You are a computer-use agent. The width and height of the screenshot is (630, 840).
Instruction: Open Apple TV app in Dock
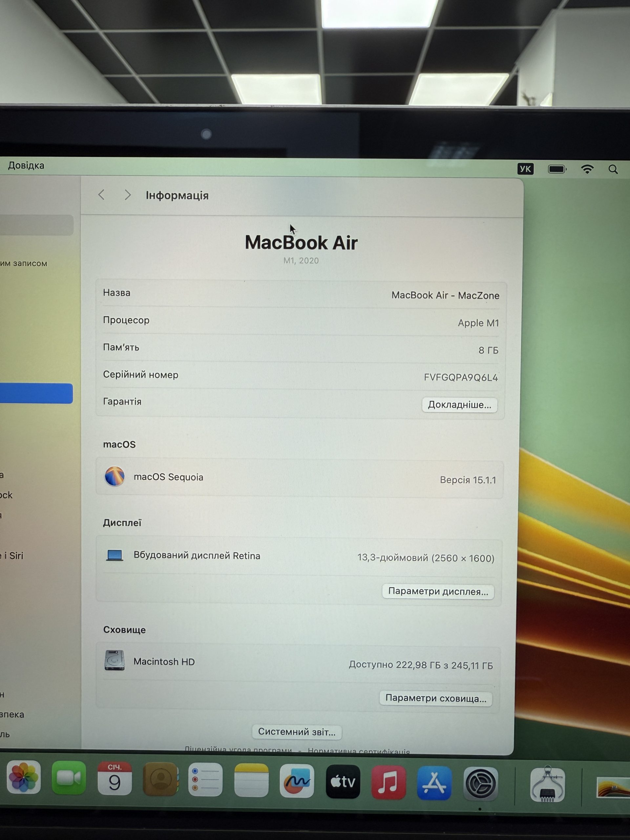[343, 782]
